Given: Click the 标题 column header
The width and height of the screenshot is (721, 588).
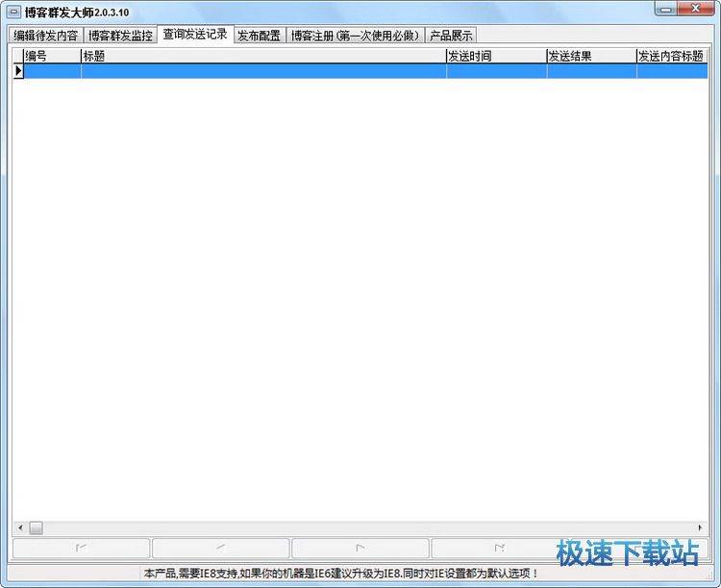Looking at the screenshot, I should [262, 57].
